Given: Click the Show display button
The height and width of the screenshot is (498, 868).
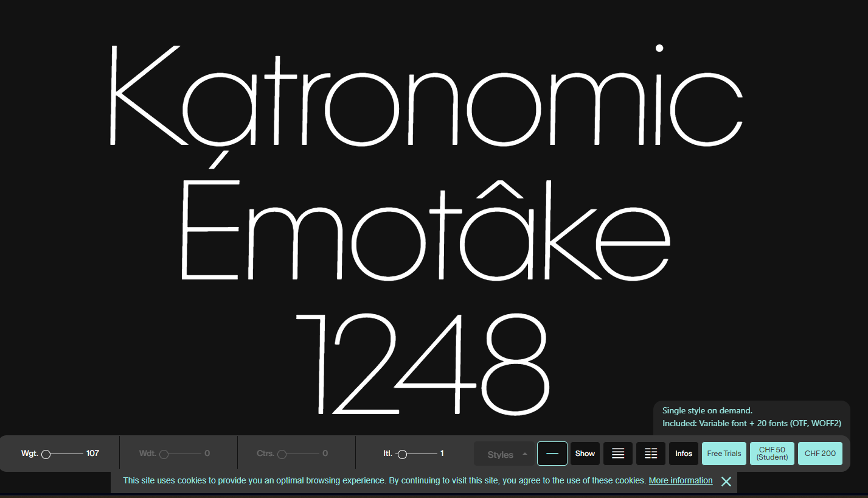Looking at the screenshot, I should pos(585,454).
